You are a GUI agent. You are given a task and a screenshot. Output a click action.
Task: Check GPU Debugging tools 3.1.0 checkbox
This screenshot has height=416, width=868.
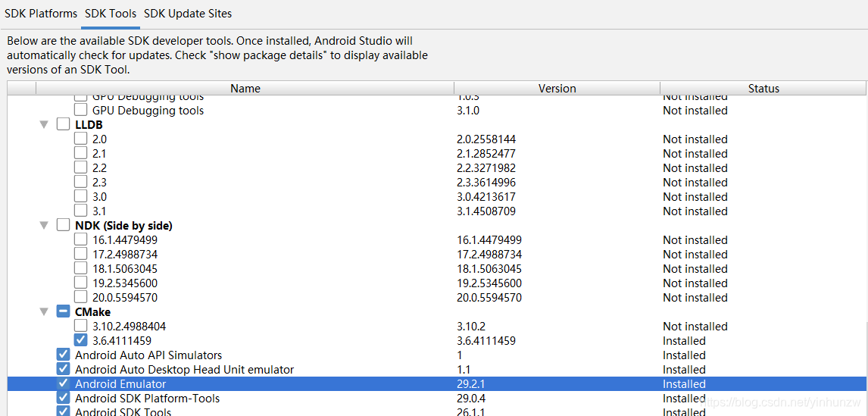click(81, 110)
